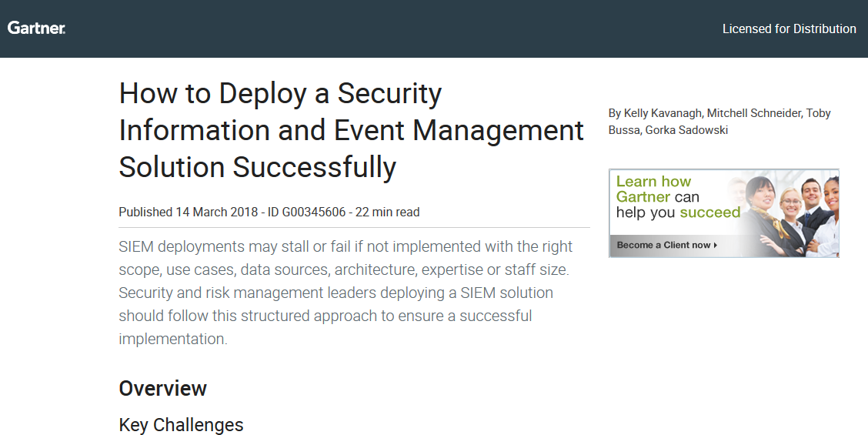The width and height of the screenshot is (868, 435).
Task: Select the Published 14 March 2018 line
Action: tap(269, 212)
